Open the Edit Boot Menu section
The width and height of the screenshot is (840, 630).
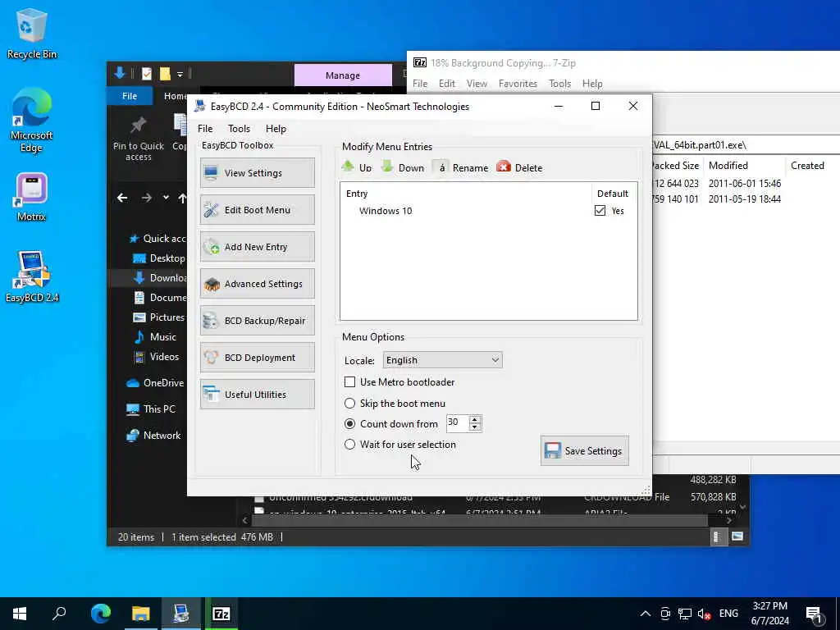257,210
